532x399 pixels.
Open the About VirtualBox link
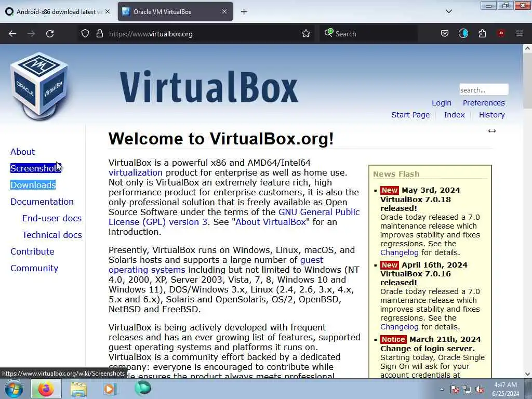(x=270, y=222)
